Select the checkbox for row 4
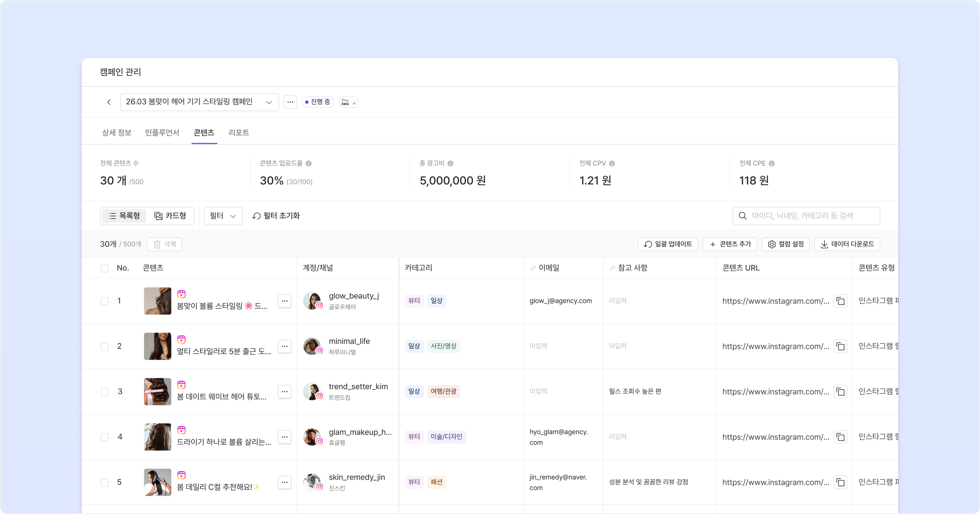 coord(105,437)
